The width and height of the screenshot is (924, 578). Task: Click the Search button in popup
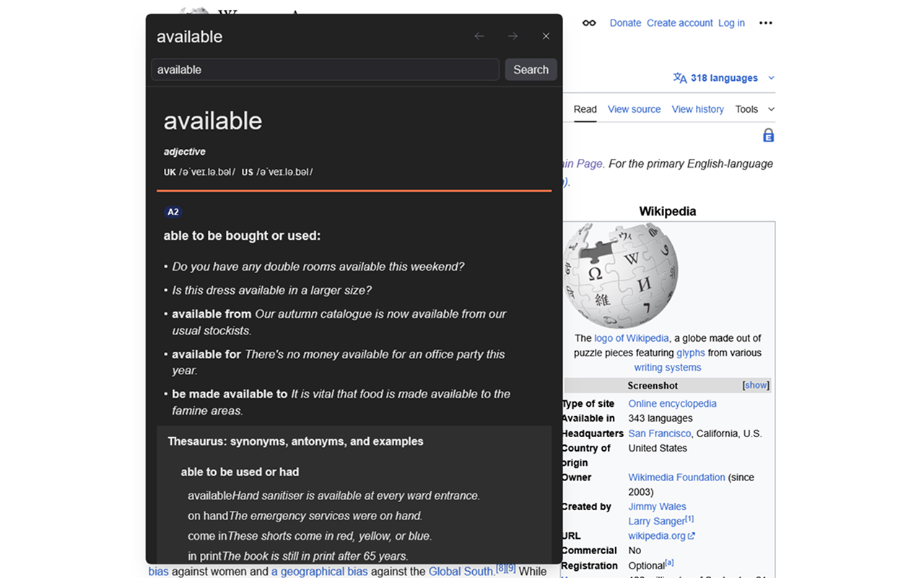[x=531, y=69]
